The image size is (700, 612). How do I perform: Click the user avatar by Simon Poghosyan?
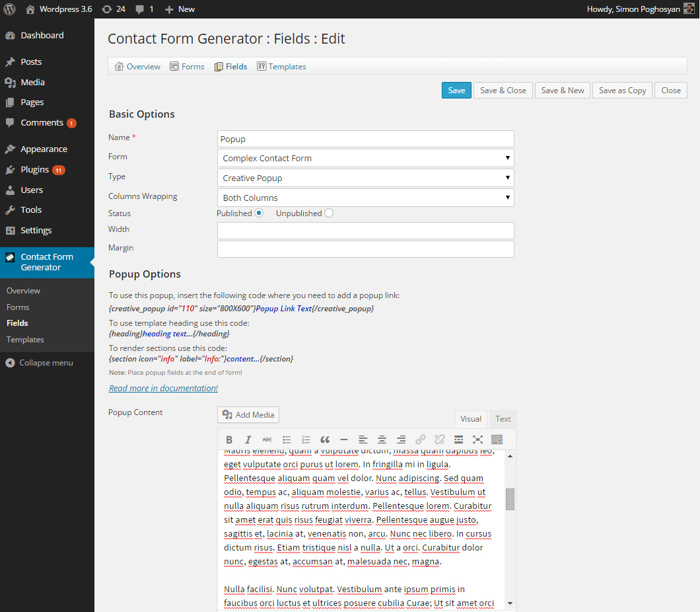click(x=689, y=9)
